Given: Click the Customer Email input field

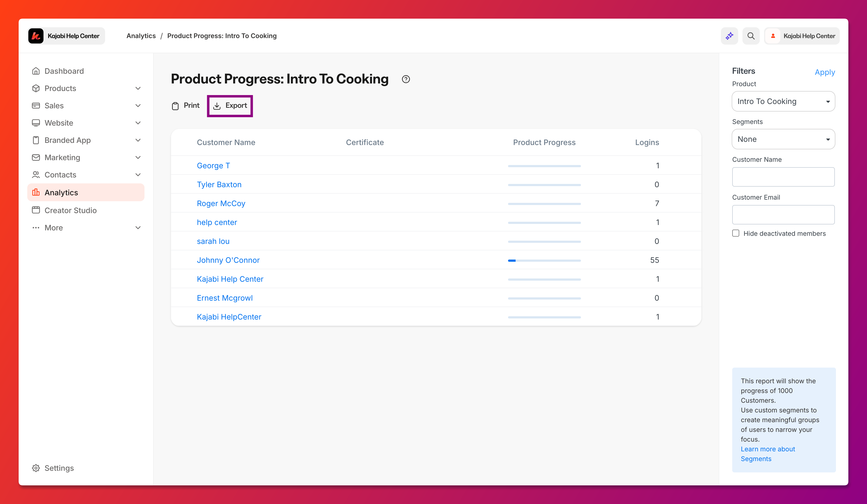Looking at the screenshot, I should pyautogui.click(x=783, y=215).
